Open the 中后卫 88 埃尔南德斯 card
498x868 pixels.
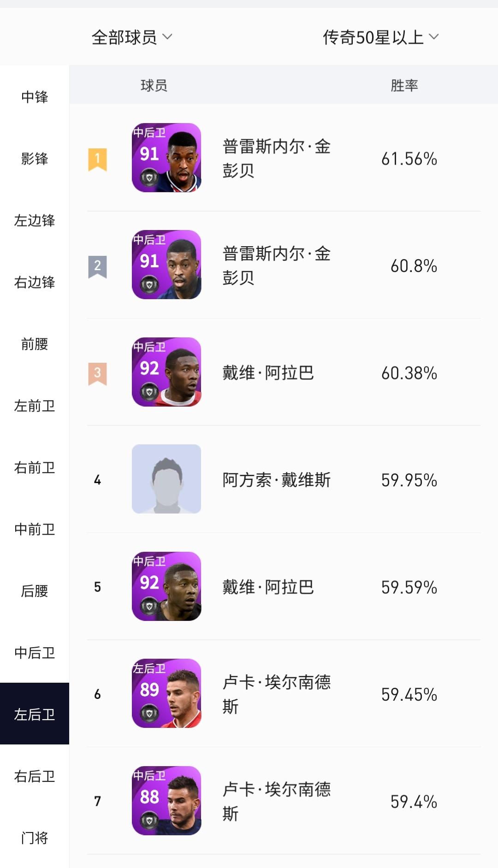click(x=166, y=801)
